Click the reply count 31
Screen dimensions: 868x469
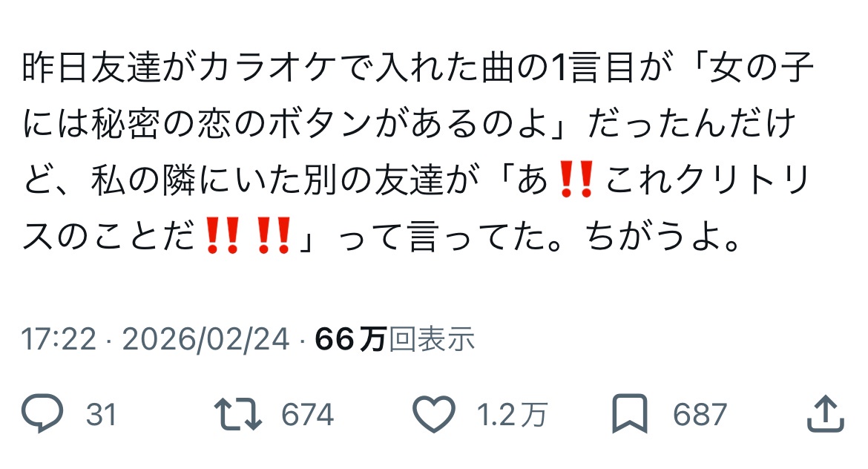pos(102,414)
